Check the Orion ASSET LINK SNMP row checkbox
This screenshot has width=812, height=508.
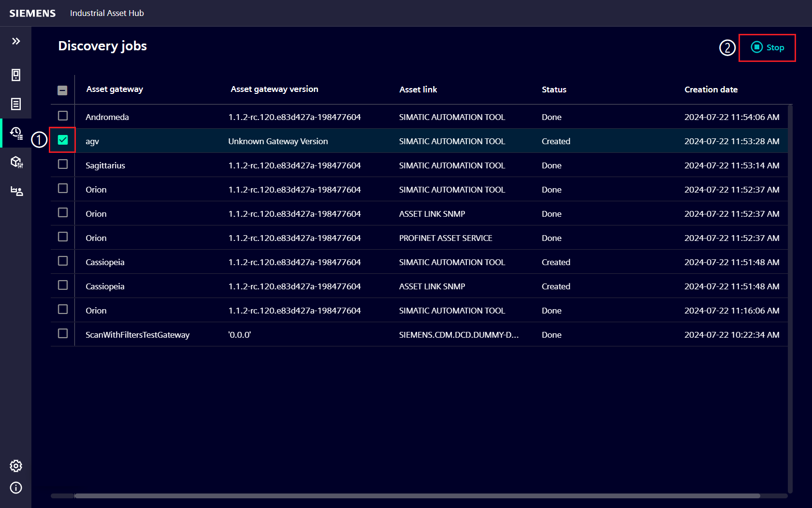tap(63, 212)
